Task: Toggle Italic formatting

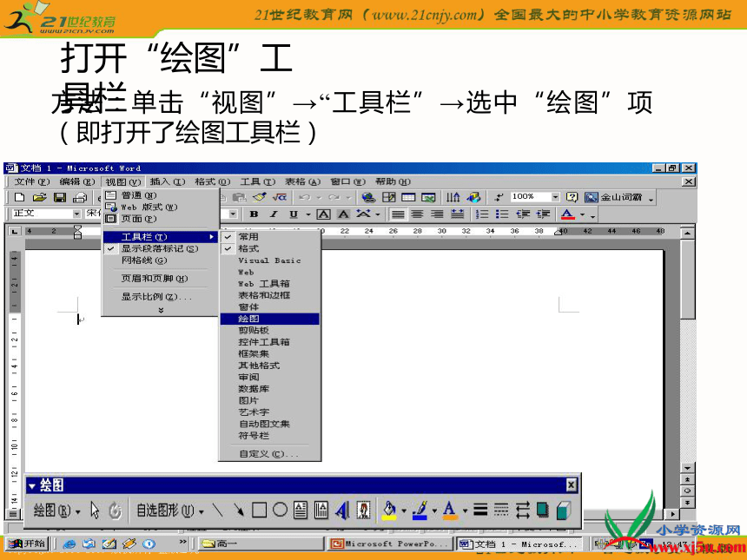Action: (274, 214)
